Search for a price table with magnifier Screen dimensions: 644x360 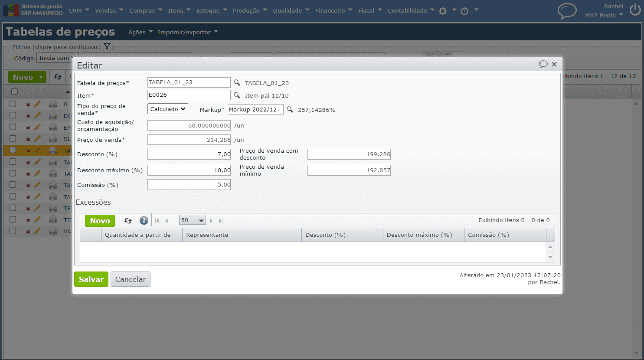(237, 82)
